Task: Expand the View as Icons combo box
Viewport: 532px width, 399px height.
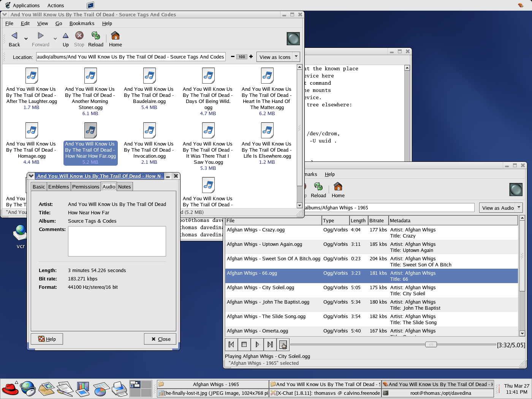Action: pos(296,57)
